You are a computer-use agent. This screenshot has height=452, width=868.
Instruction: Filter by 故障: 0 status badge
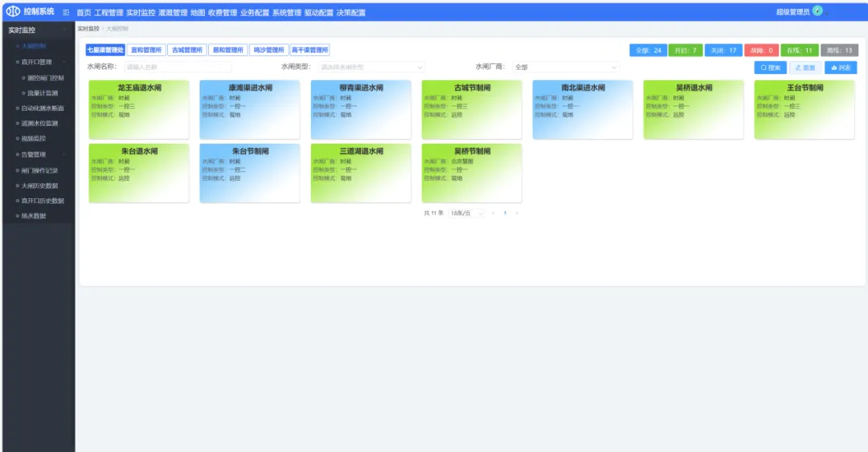click(x=761, y=51)
